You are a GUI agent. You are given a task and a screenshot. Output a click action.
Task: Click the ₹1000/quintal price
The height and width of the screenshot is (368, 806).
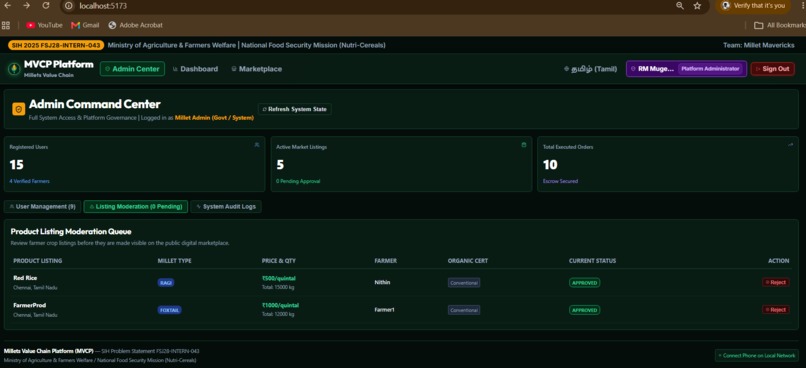[x=280, y=305]
